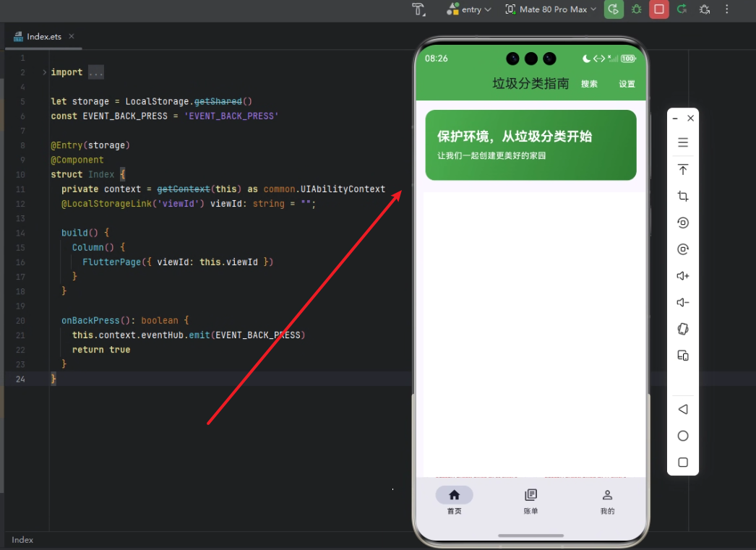Open the Mate 80 Pro Max device dropdown
The width and height of the screenshot is (756, 550).
pos(551,9)
